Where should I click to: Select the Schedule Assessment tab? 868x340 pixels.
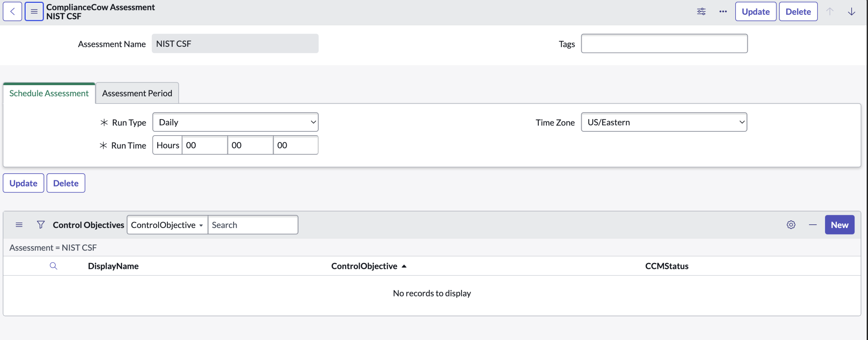49,93
